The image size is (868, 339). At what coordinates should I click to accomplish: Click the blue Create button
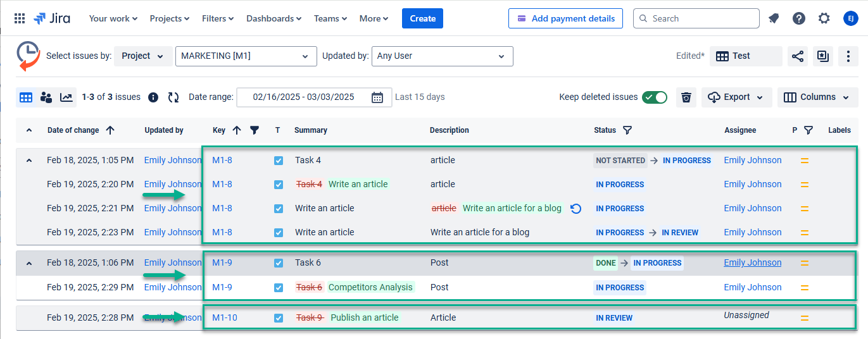click(x=422, y=18)
